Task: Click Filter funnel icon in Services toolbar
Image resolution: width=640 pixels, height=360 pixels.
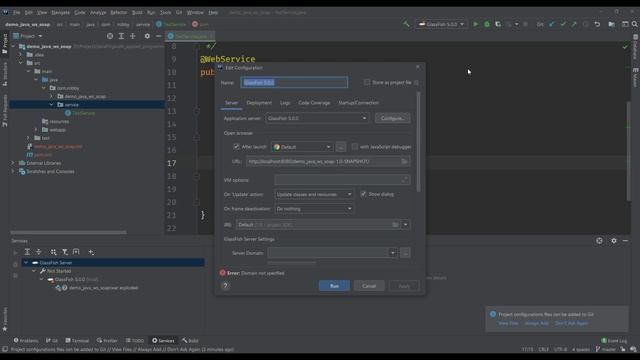Action: (65, 252)
